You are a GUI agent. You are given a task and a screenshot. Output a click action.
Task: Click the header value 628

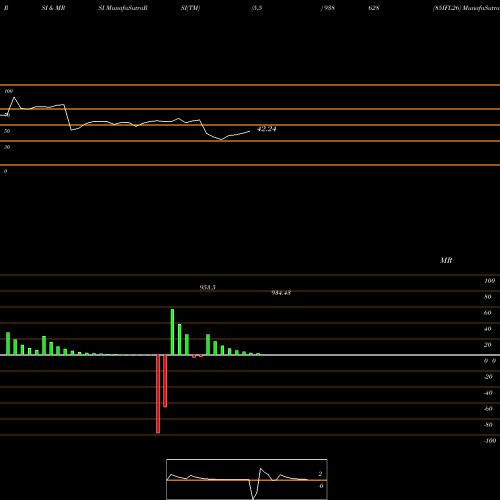pos(374,8)
